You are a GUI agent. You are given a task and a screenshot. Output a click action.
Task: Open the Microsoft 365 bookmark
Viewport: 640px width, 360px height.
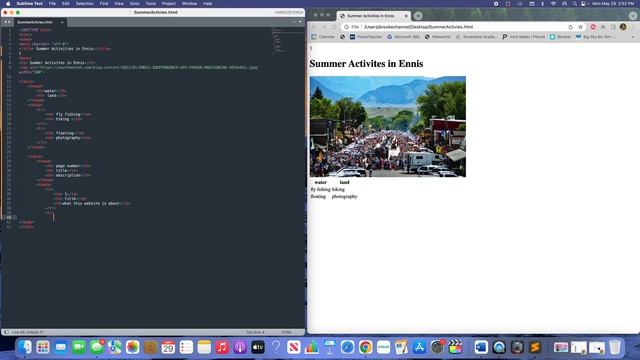point(403,37)
